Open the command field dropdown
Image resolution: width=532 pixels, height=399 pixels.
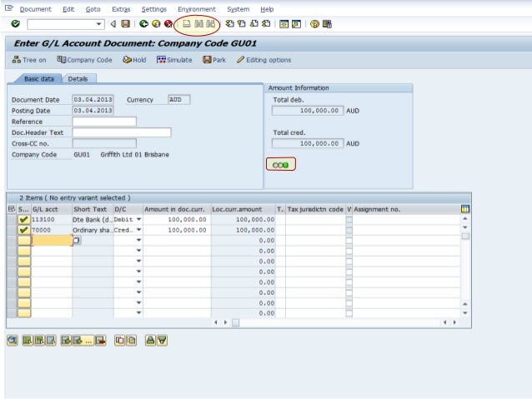[98, 24]
